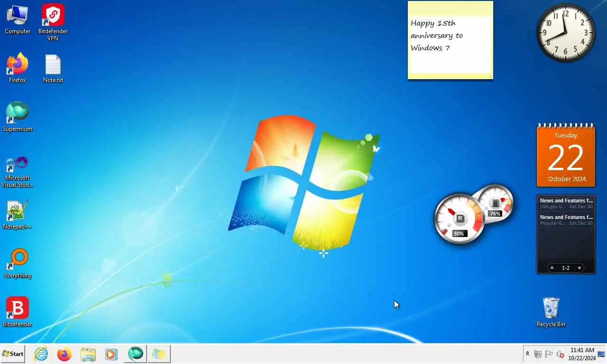Viewport: 607px width, 364px height.
Task: Open the Start menu
Action: [x=13, y=354]
